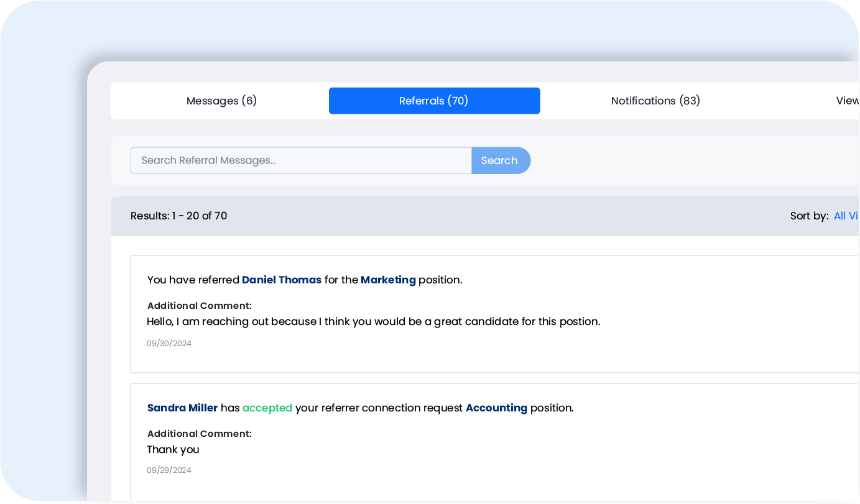Image resolution: width=860 pixels, height=504 pixels.
Task: View the Marketing position details
Action: (x=388, y=280)
